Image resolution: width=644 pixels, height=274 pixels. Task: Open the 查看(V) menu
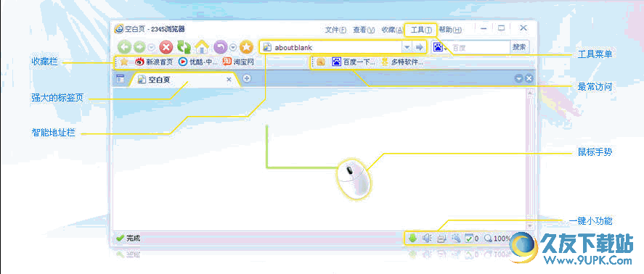(x=364, y=30)
